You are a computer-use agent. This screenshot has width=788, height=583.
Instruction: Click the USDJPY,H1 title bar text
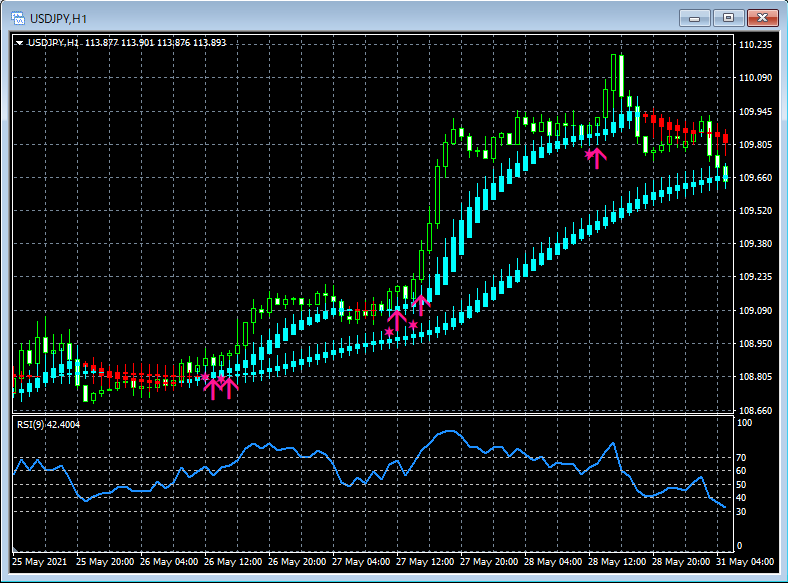point(58,19)
